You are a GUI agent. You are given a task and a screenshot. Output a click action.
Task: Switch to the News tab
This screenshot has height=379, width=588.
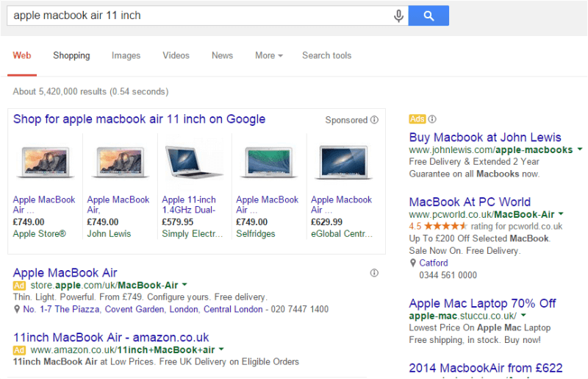pos(222,56)
